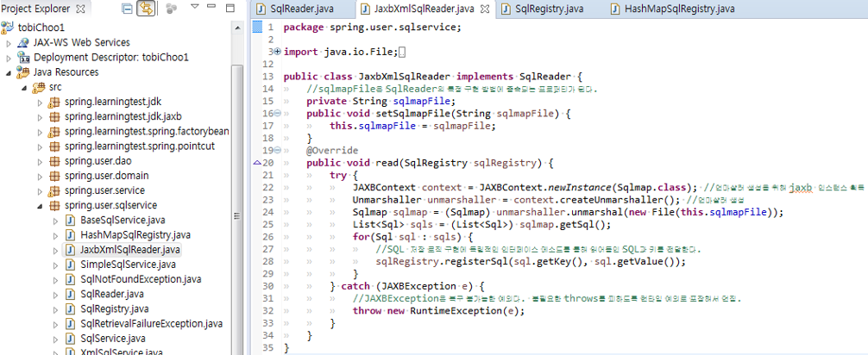The height and width of the screenshot is (355, 868).
Task: Switch to the HashMapSqlRegistry.java editor tab
Action: (x=679, y=9)
